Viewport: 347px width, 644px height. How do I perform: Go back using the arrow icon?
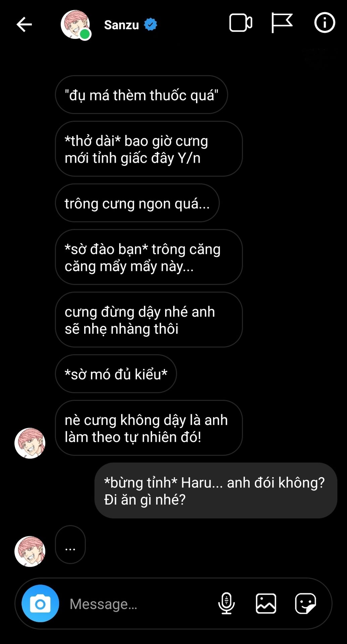pos(24,24)
